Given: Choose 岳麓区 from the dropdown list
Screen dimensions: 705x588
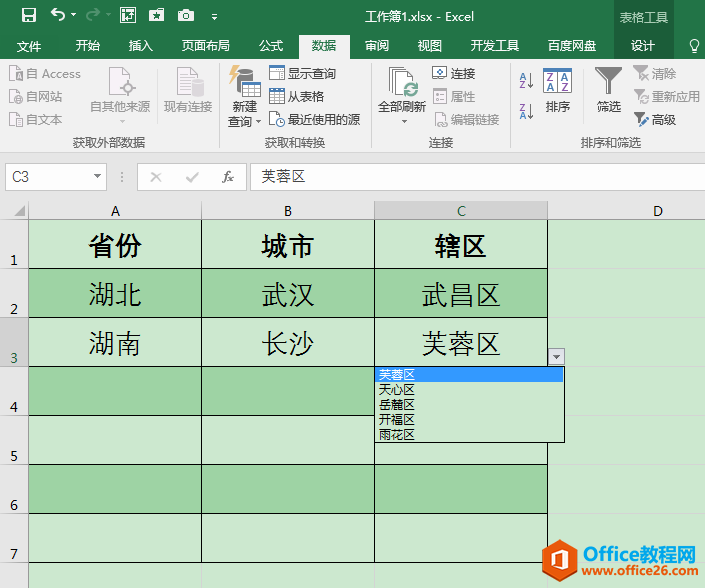Looking at the screenshot, I should click(x=469, y=405).
